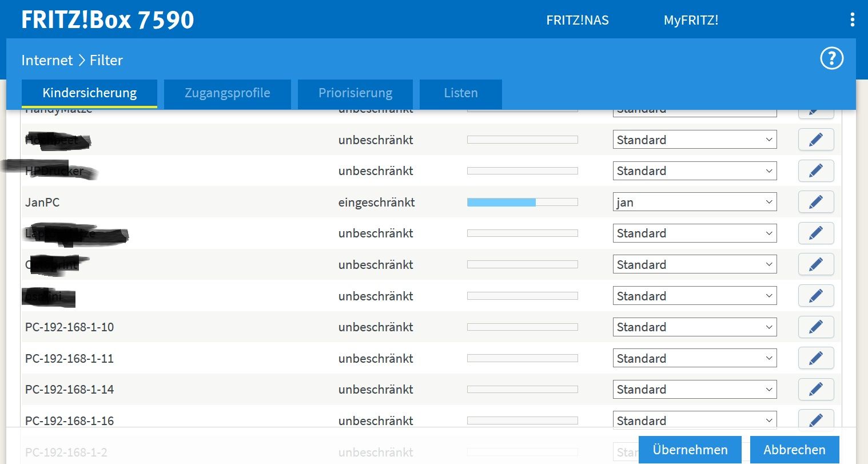Select the PC-192-168-1-10 device name
Screen dimensions: 868x464
(x=69, y=327)
